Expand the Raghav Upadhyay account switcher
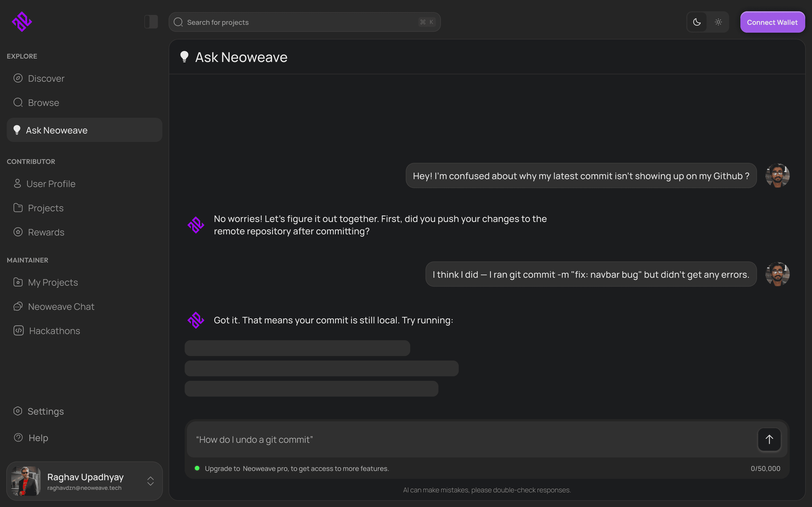This screenshot has width=812, height=507. 150,481
